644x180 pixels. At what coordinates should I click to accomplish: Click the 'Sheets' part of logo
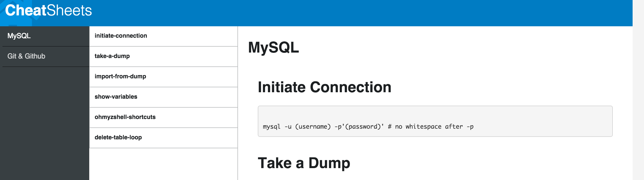click(x=69, y=10)
